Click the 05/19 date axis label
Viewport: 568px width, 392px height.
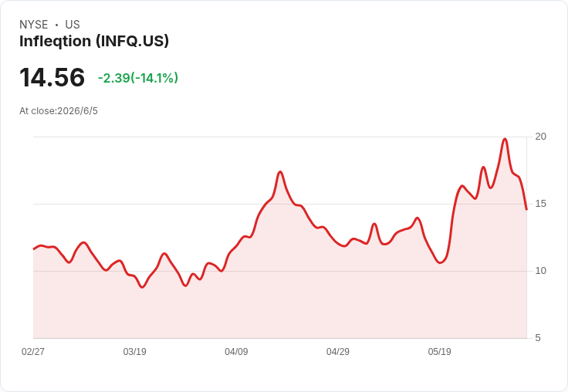coord(439,351)
